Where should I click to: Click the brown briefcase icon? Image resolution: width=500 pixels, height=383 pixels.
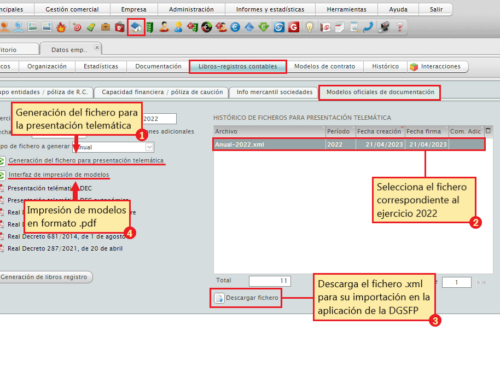[106, 27]
